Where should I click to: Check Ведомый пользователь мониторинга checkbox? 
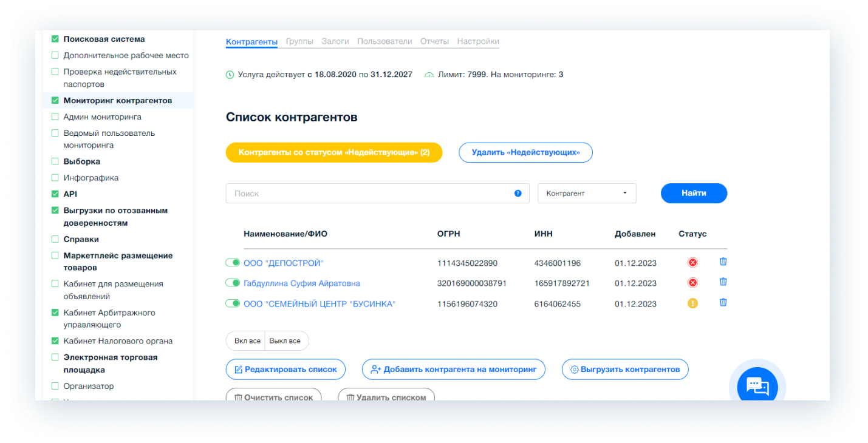click(55, 133)
